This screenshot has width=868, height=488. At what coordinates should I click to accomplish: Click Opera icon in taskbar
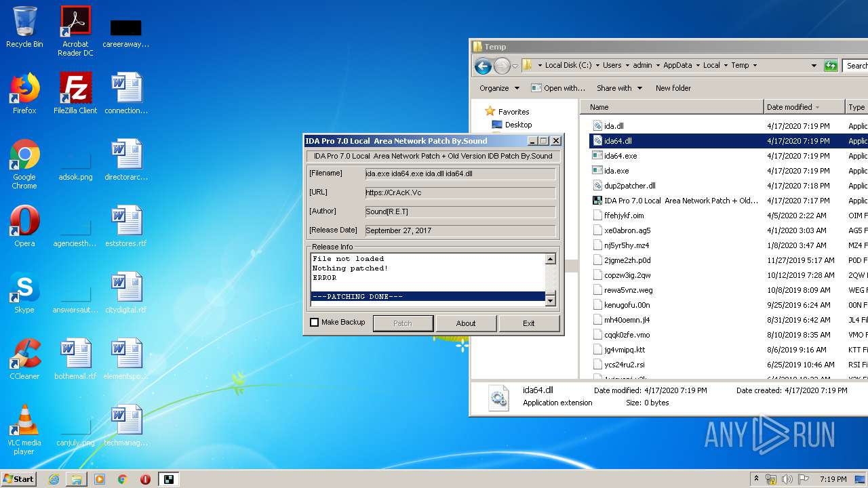tap(145, 479)
